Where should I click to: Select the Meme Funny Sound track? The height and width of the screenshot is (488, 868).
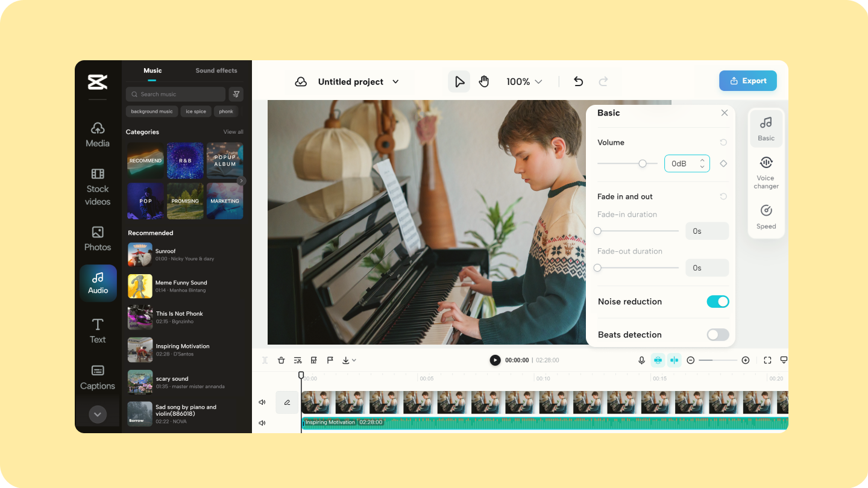point(186,286)
